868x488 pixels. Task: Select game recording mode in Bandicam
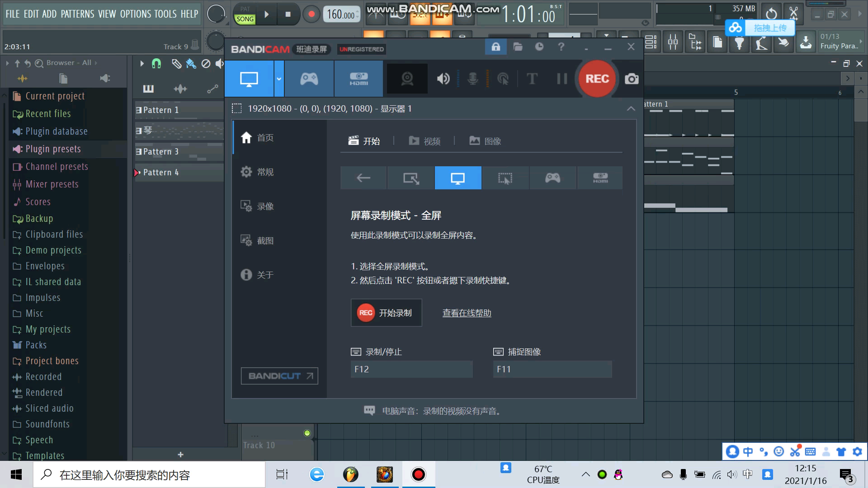[x=309, y=79]
